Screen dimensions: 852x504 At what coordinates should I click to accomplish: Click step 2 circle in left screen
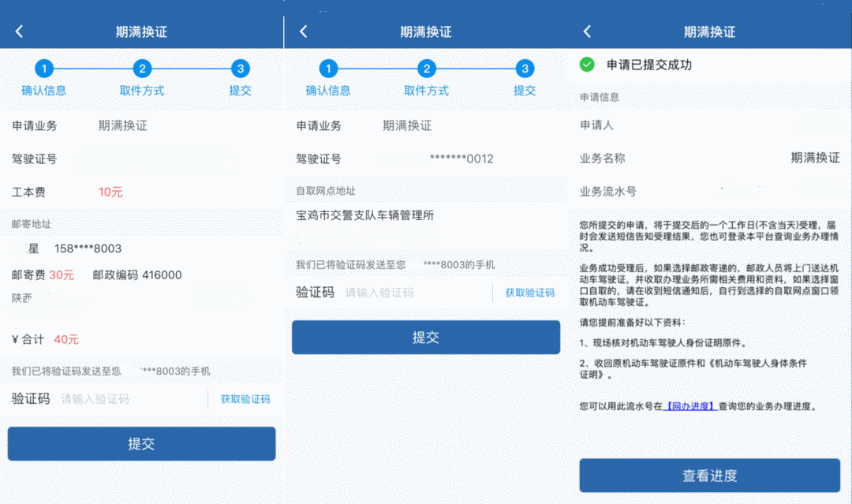click(142, 69)
